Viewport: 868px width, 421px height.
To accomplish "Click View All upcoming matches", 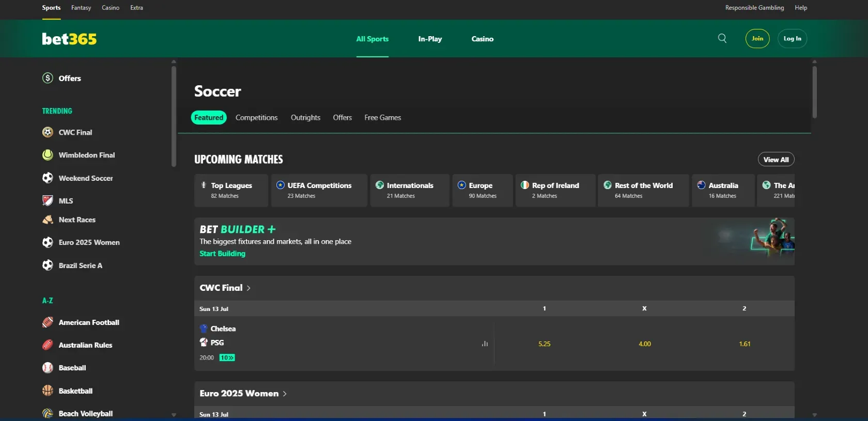I will 776,160.
